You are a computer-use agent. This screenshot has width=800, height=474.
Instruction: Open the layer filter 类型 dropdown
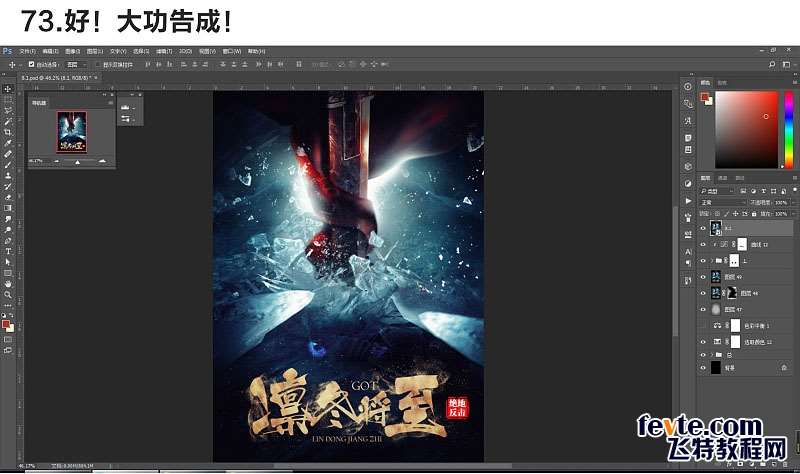(717, 191)
